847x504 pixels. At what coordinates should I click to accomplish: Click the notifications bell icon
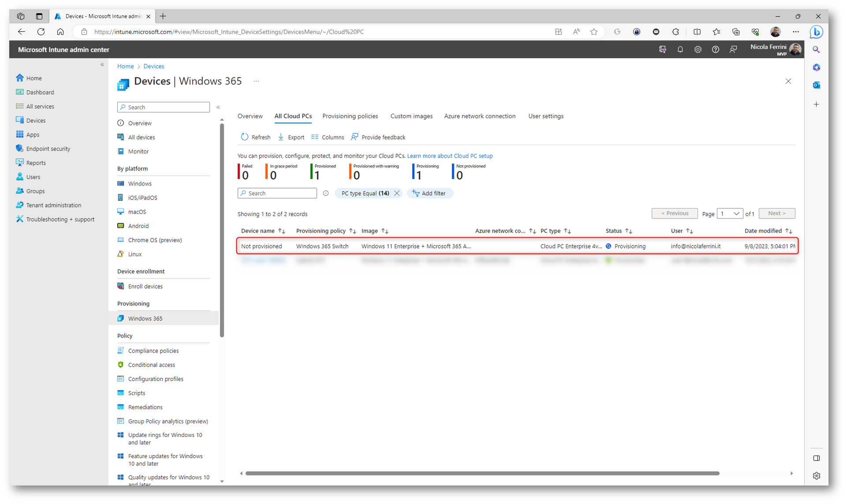[680, 49]
